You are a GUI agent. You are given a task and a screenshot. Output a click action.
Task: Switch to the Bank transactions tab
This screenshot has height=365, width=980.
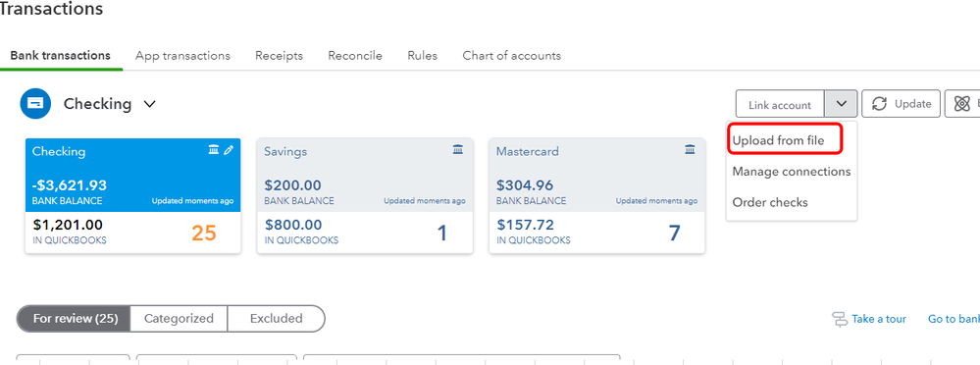(61, 55)
